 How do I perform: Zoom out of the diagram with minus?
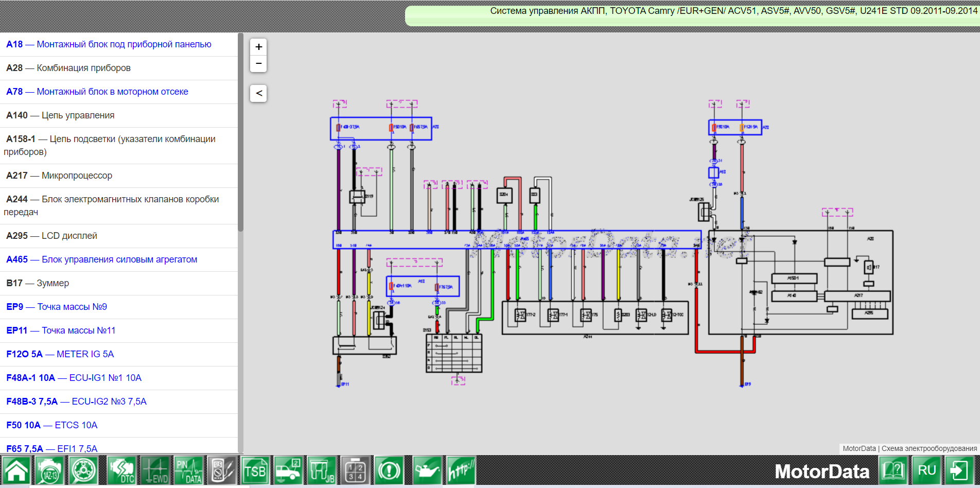[258, 63]
